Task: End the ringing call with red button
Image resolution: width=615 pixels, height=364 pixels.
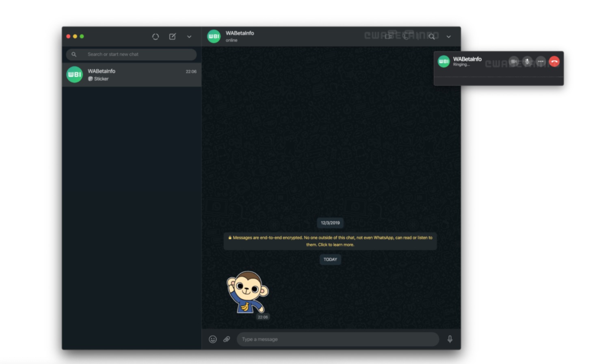Action: pyautogui.click(x=554, y=61)
